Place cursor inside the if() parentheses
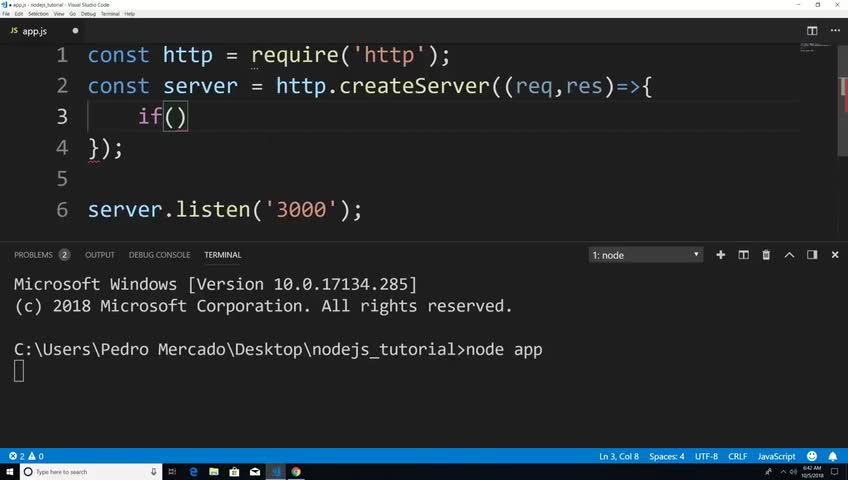Image resolution: width=848 pixels, height=480 pixels. pos(176,117)
